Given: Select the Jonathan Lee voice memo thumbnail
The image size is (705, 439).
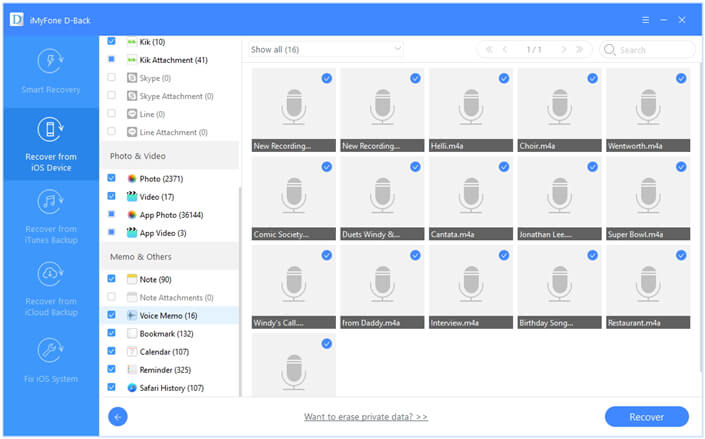Looking at the screenshot, I should click(559, 198).
